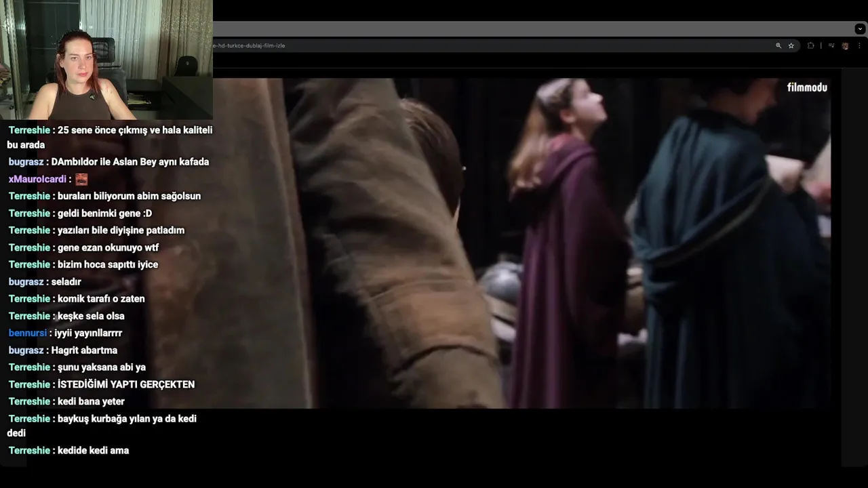868x488 pixels.
Task: Open the tab search dropdown arrow
Action: pos(860,28)
